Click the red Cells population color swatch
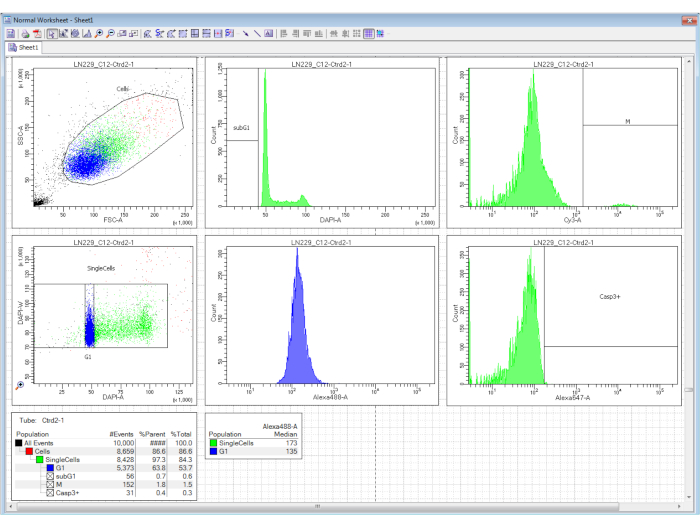The width and height of the screenshot is (700, 515). [28, 452]
